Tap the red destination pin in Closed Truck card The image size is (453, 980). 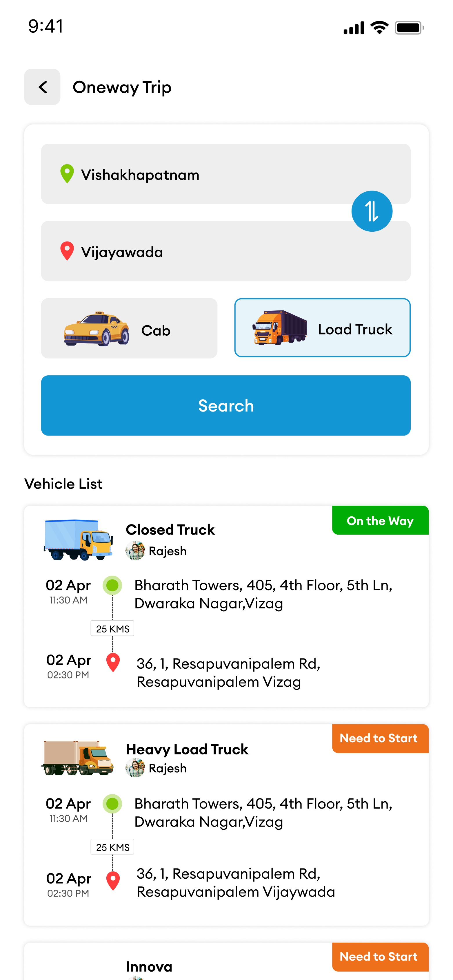(x=113, y=663)
